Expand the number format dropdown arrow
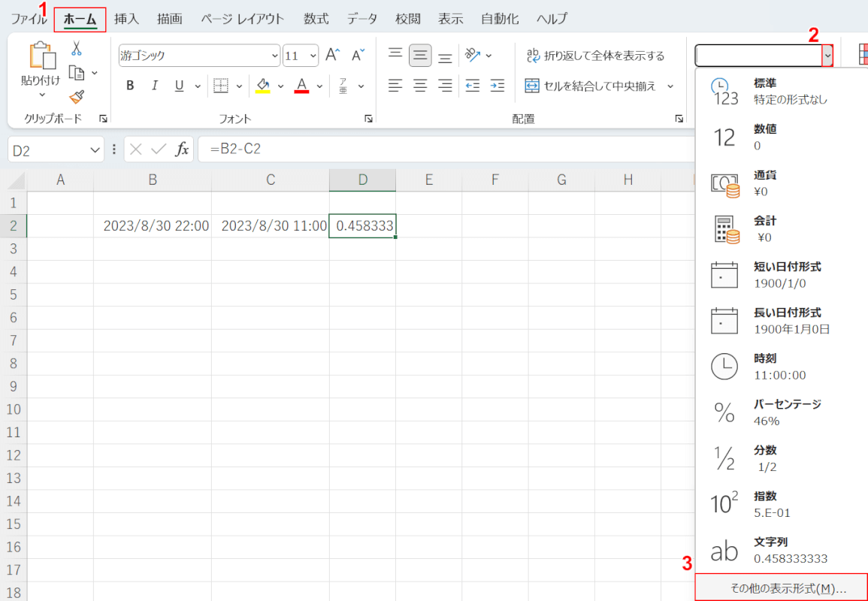 [827, 56]
